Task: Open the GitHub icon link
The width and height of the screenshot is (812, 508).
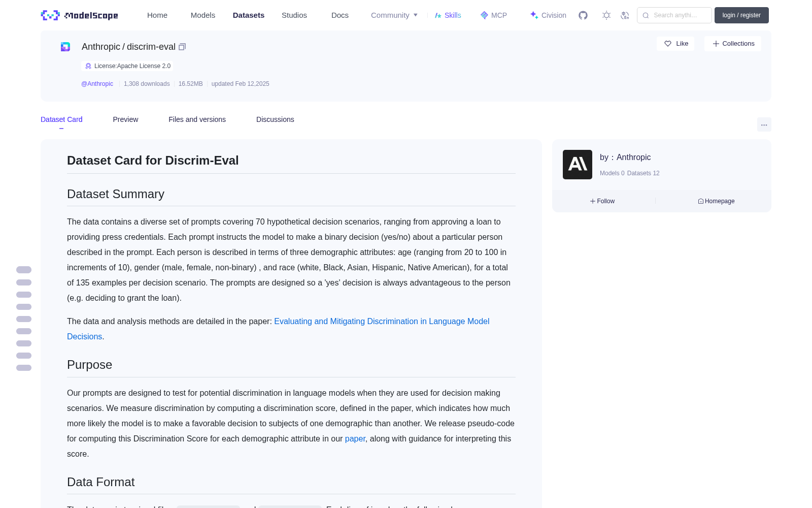Action: coord(583,15)
